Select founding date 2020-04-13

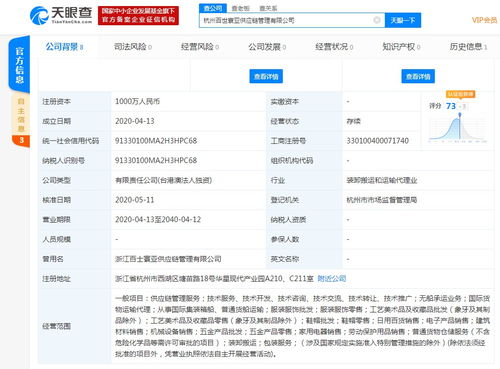point(135,121)
